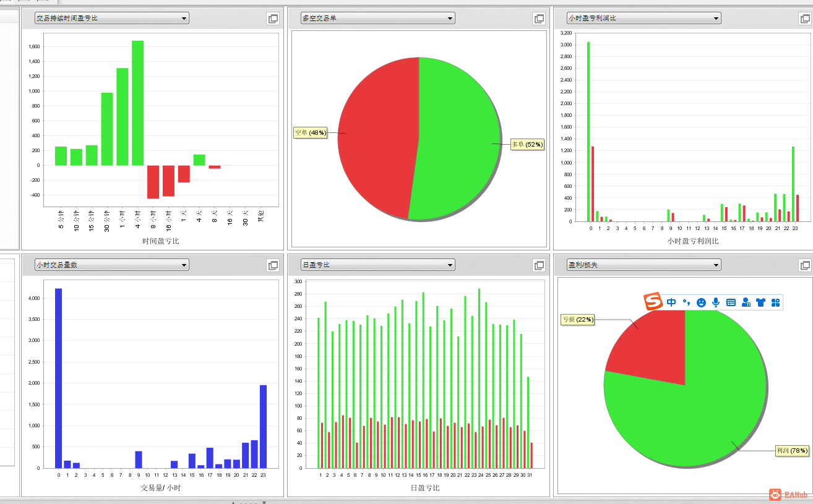The image size is (813, 504).
Task: Click the red 8小时 duration bar
Action: (153, 182)
